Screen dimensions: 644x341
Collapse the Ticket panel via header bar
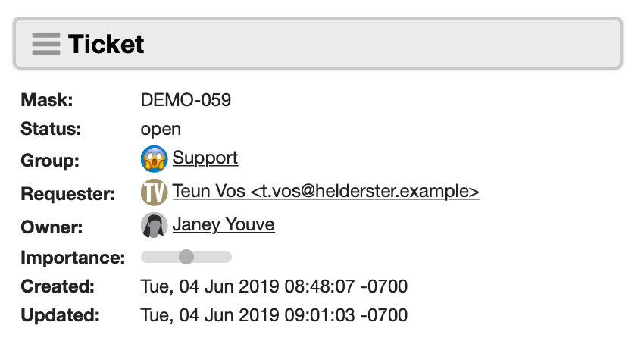318,43
